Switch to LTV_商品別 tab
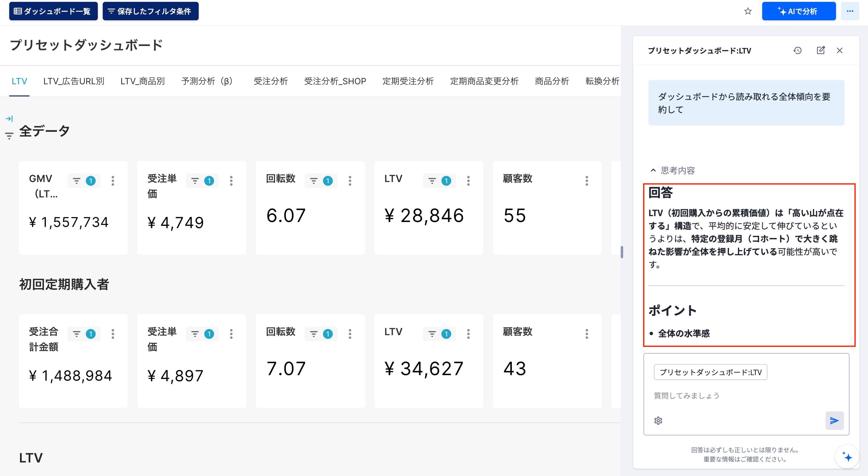 142,81
